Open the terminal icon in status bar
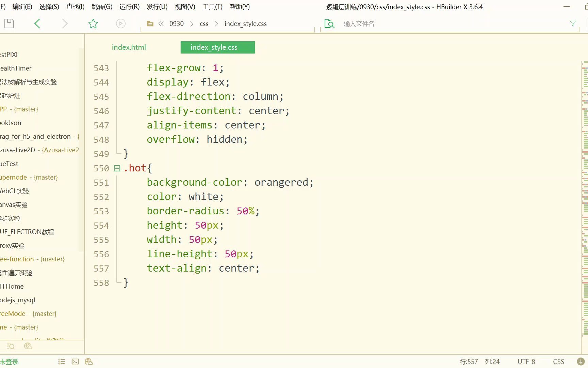The width and height of the screenshot is (588, 368). pos(75,362)
